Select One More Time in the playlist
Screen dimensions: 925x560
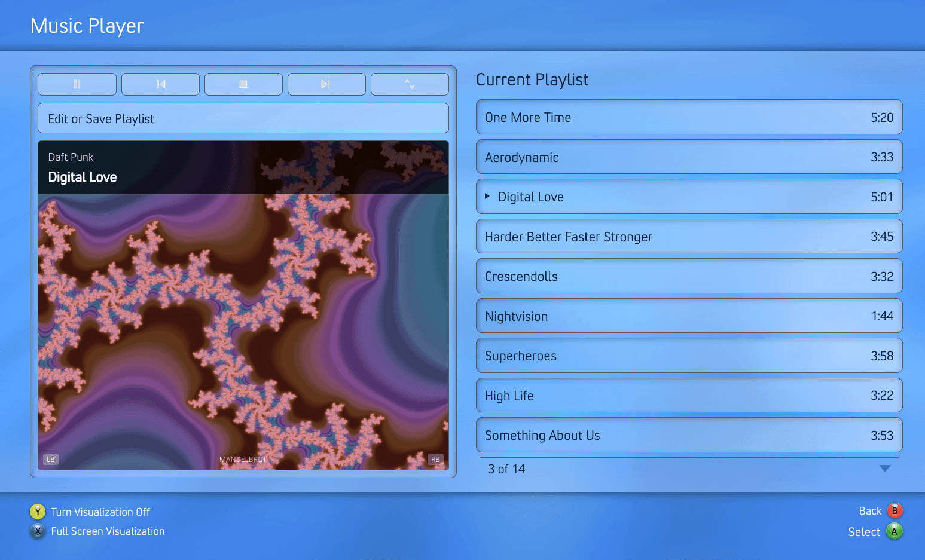[689, 117]
